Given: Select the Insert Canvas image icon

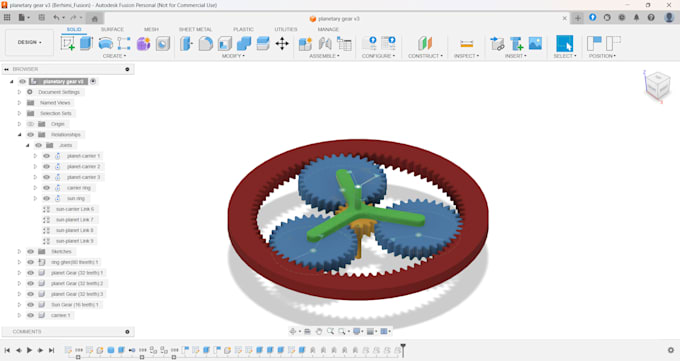Looking at the screenshot, I should 535,43.
